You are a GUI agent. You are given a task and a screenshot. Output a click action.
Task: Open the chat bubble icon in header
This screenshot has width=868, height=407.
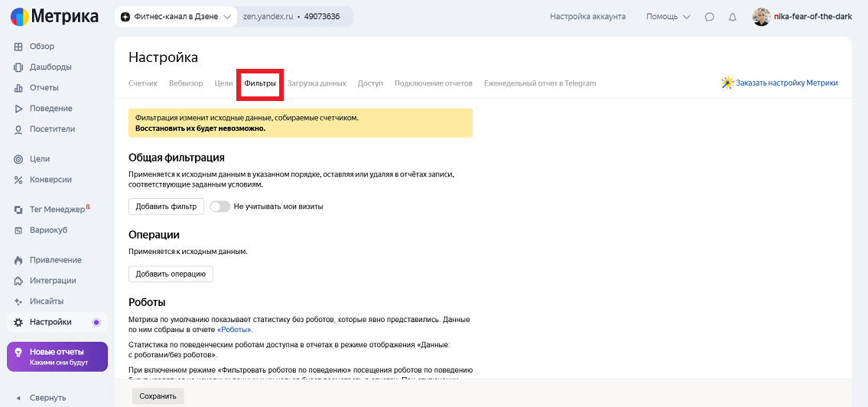(710, 17)
